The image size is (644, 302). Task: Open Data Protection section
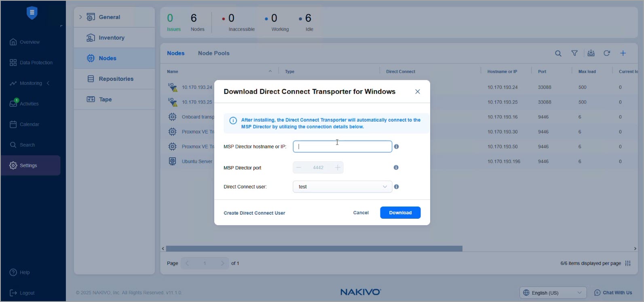pyautogui.click(x=31, y=63)
